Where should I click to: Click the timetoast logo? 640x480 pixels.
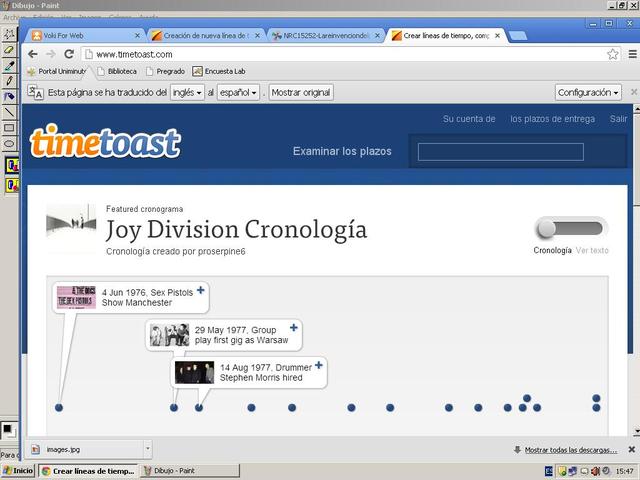click(105, 141)
